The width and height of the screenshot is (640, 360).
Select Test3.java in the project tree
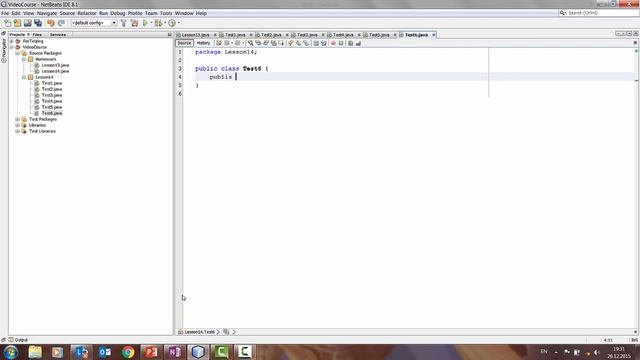pos(52,95)
